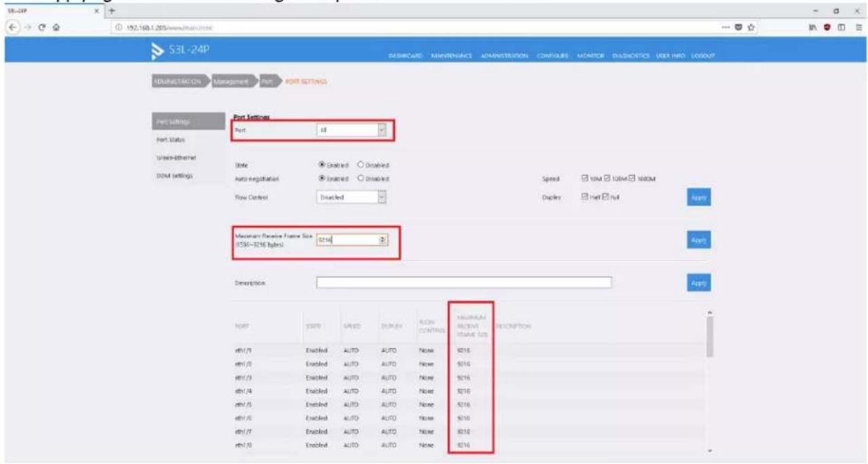The image size is (868, 464).
Task: Toggle the 10M speed checkbox
Action: tap(586, 178)
